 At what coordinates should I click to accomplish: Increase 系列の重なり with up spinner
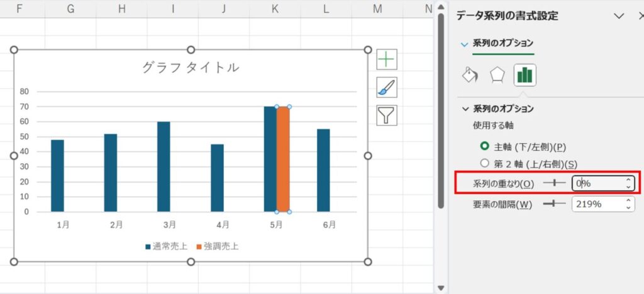(x=628, y=180)
